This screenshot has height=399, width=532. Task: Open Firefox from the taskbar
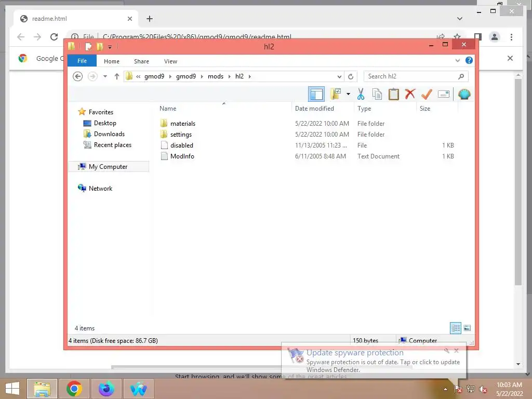coord(106,389)
